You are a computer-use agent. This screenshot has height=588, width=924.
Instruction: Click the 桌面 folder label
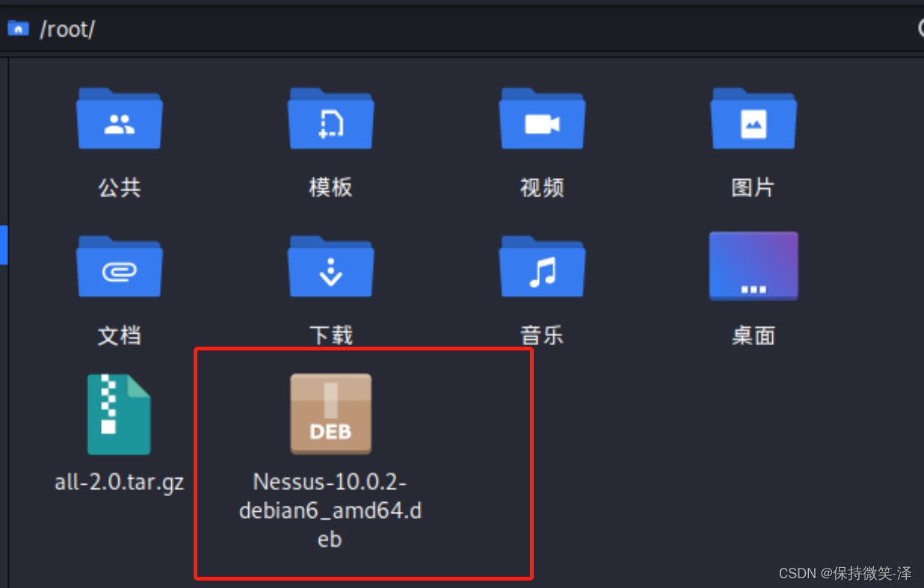(754, 335)
